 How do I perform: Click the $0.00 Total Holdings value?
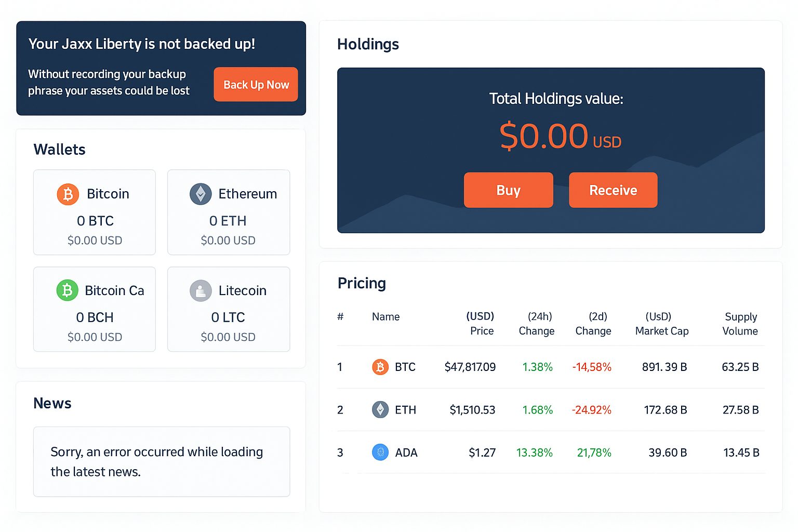click(x=543, y=137)
